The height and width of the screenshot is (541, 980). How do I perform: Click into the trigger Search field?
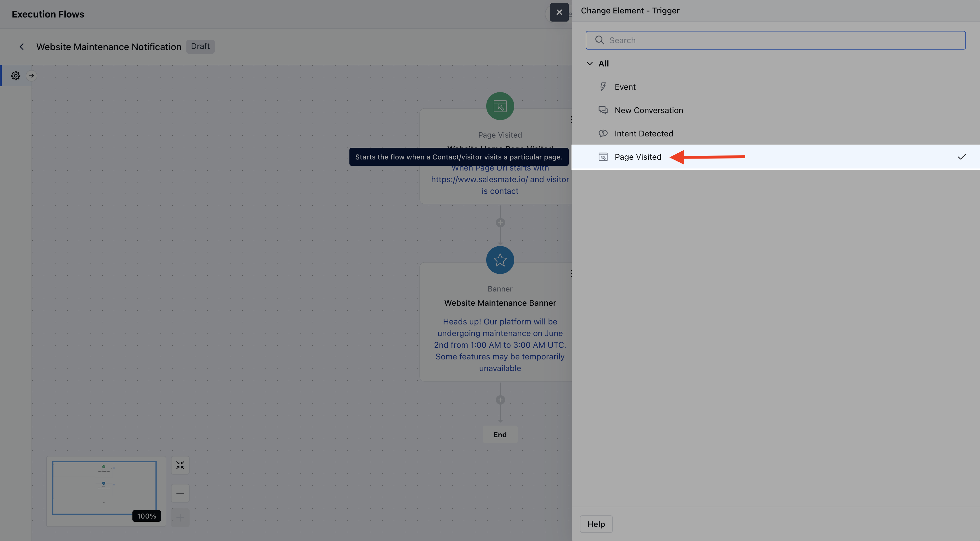(x=775, y=40)
